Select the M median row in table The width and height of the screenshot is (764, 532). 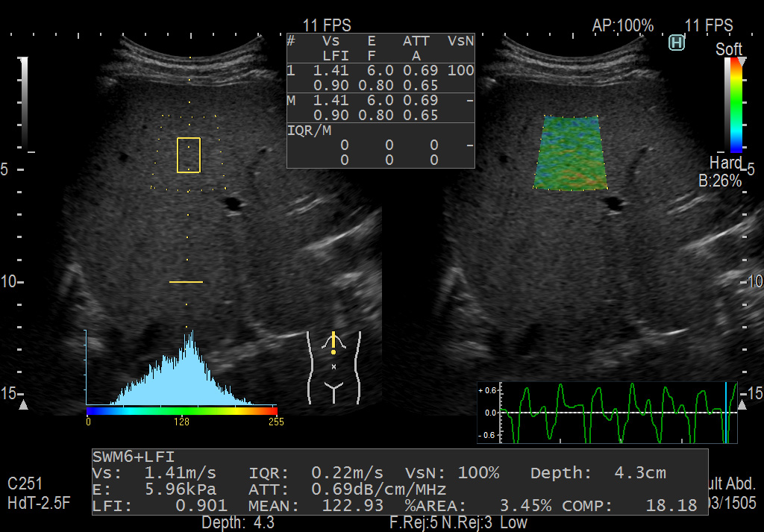381,107
